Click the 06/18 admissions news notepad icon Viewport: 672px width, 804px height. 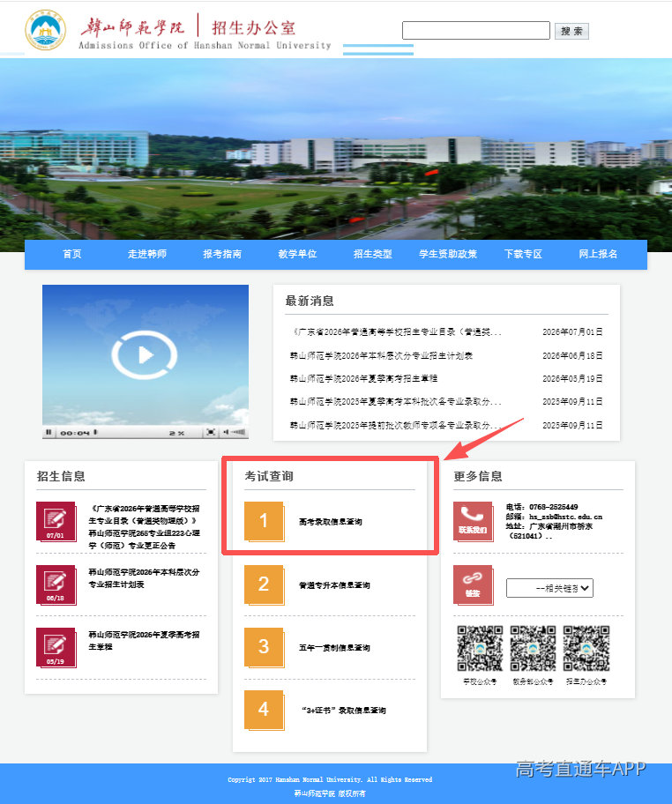pyautogui.click(x=56, y=584)
